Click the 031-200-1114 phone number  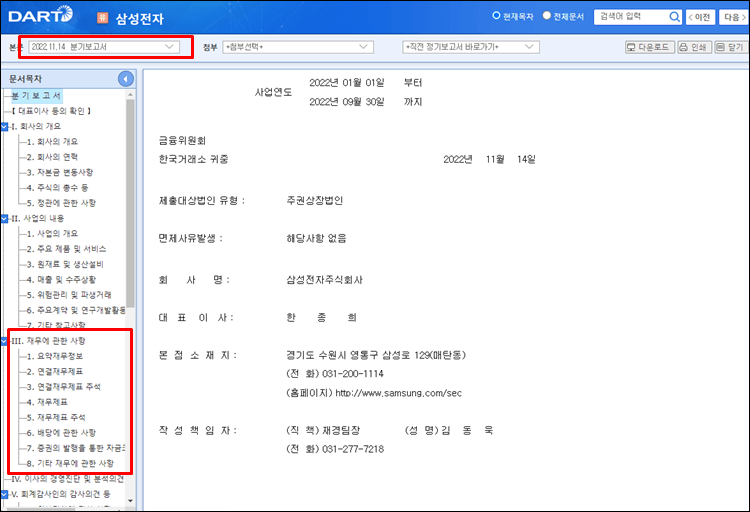click(x=353, y=374)
